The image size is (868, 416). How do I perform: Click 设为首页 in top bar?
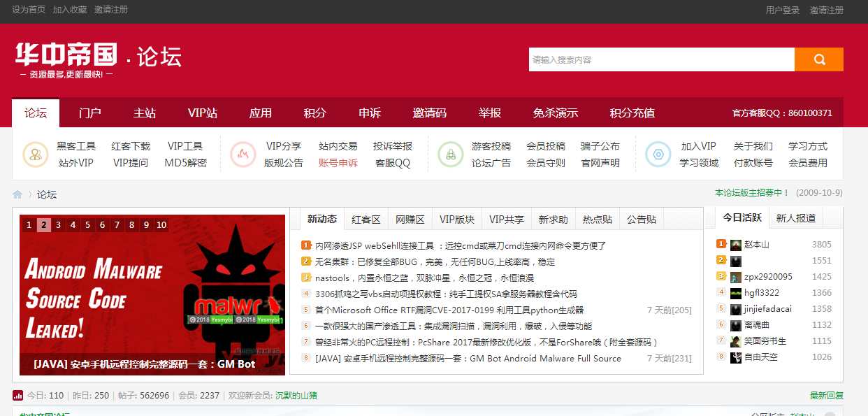click(29, 10)
